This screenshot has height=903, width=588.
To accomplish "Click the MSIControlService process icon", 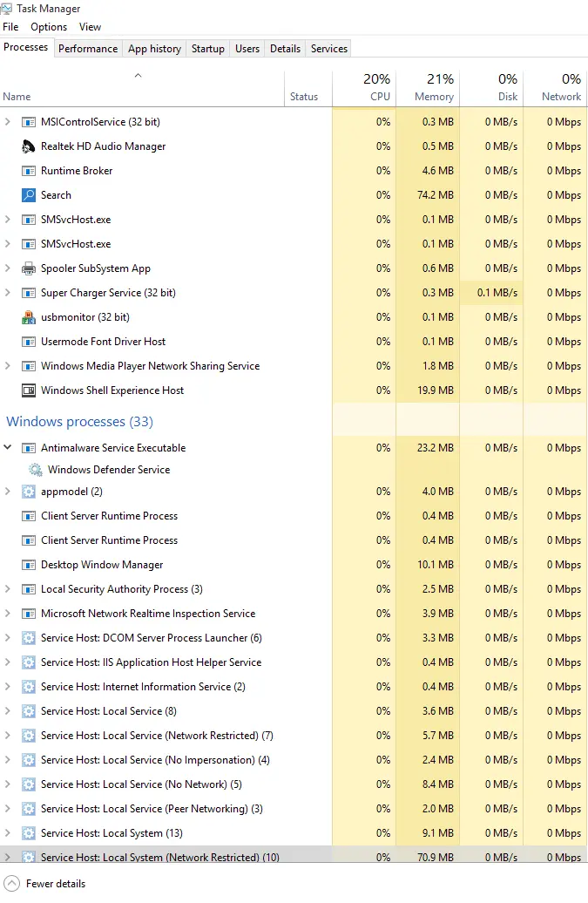I will click(28, 122).
